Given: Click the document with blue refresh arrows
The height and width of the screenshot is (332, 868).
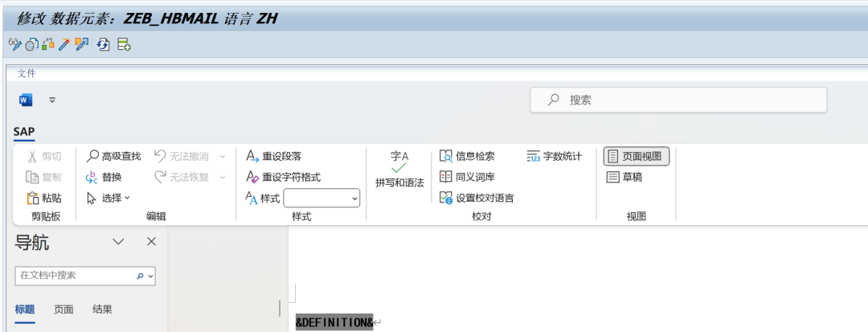Looking at the screenshot, I should tap(104, 44).
